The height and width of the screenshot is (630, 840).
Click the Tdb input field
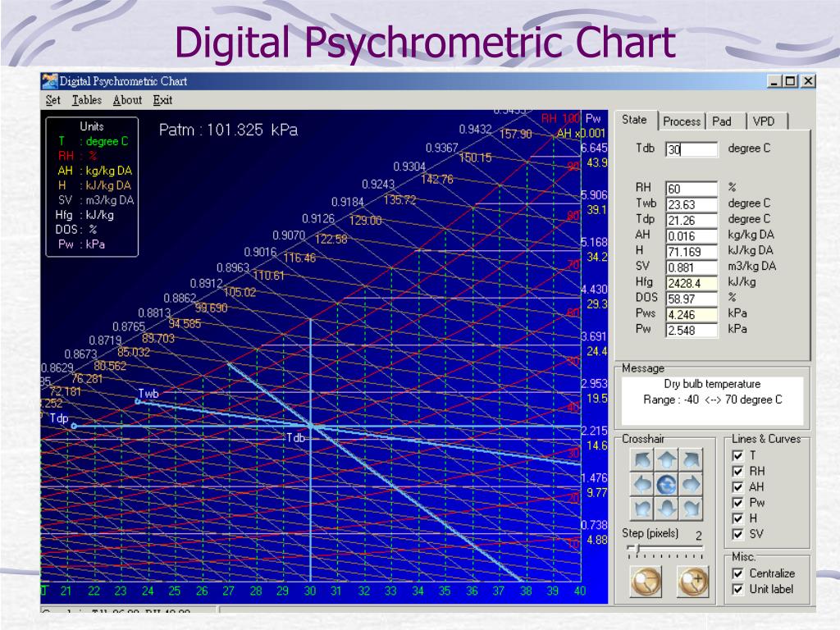click(x=692, y=149)
